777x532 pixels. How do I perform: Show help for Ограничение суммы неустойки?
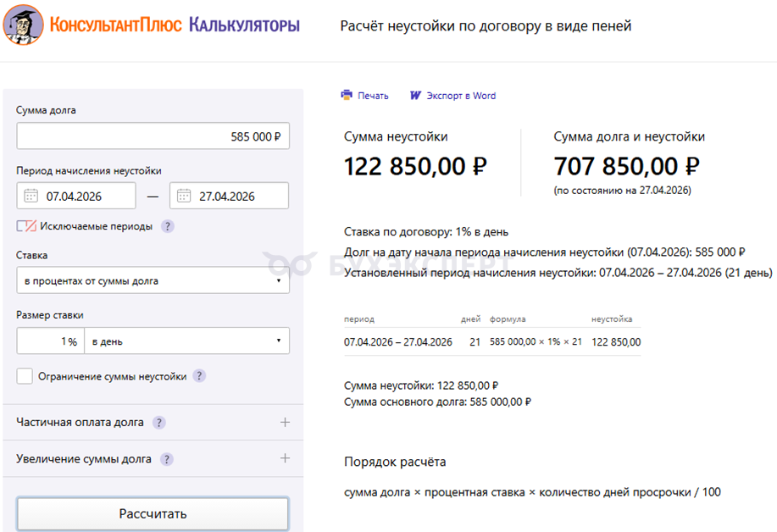199,376
